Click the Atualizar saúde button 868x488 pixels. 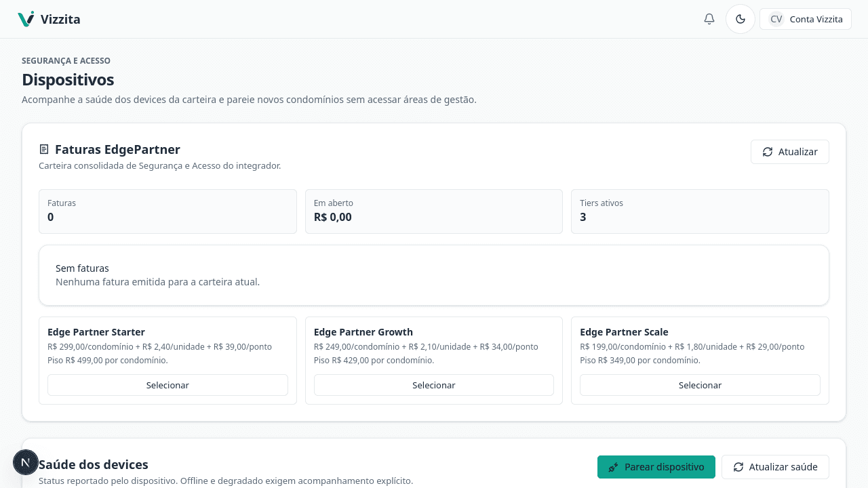[x=775, y=467]
